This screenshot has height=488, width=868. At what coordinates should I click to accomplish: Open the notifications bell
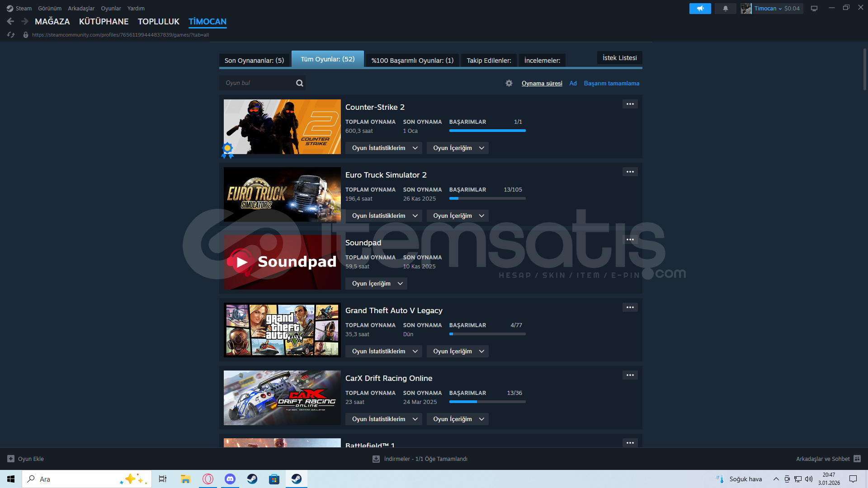tap(725, 9)
